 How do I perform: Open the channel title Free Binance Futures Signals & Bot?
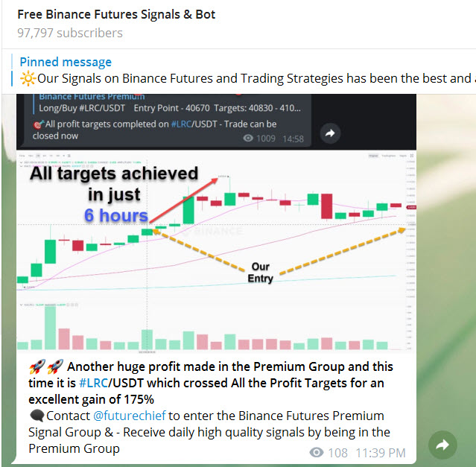click(x=115, y=14)
